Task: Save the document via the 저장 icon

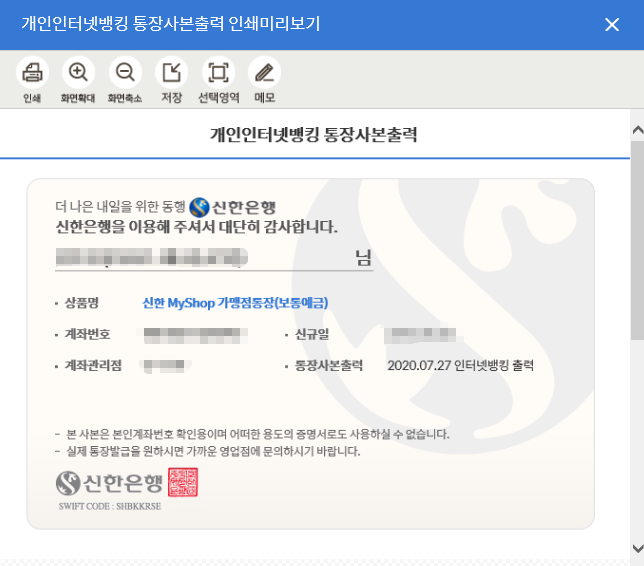Action: tap(171, 72)
